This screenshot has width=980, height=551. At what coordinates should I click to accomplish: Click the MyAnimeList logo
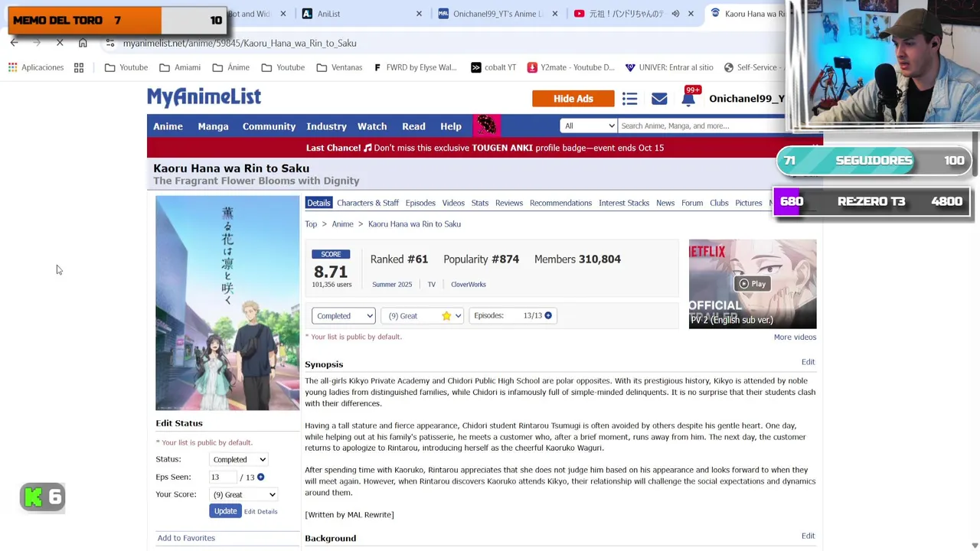(204, 97)
